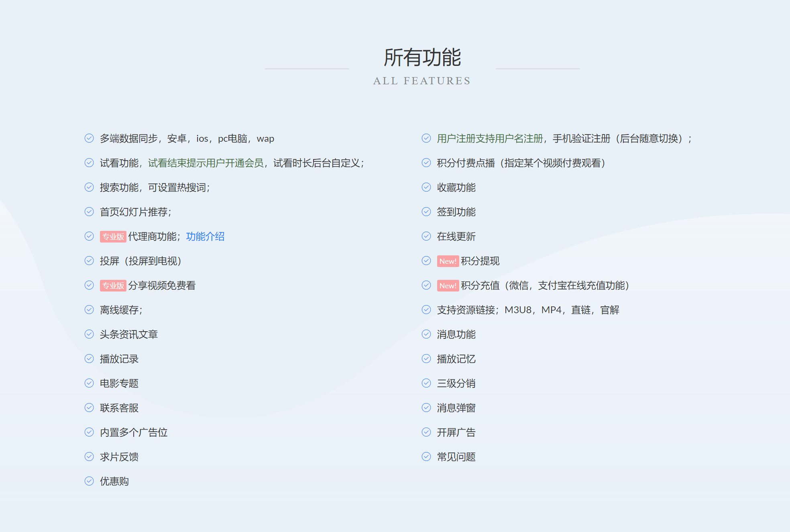Select the text 收藏功能

coord(456,188)
